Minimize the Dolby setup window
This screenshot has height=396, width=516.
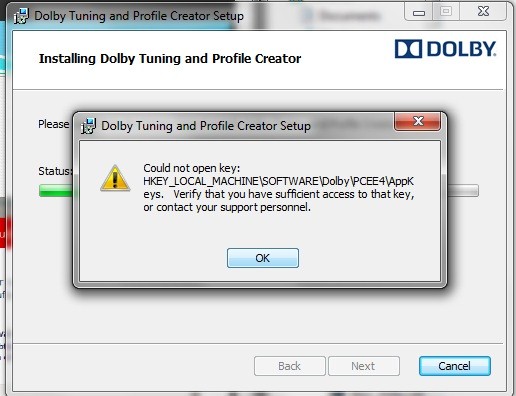click(x=419, y=12)
